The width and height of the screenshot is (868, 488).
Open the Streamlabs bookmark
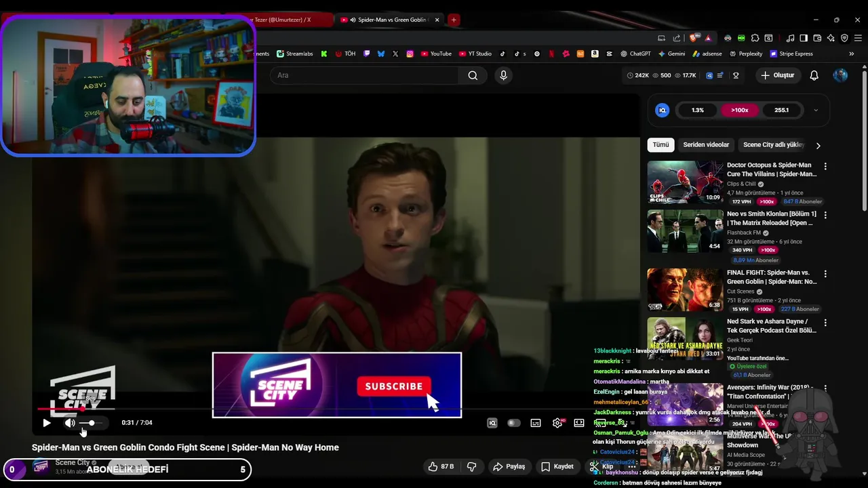295,54
